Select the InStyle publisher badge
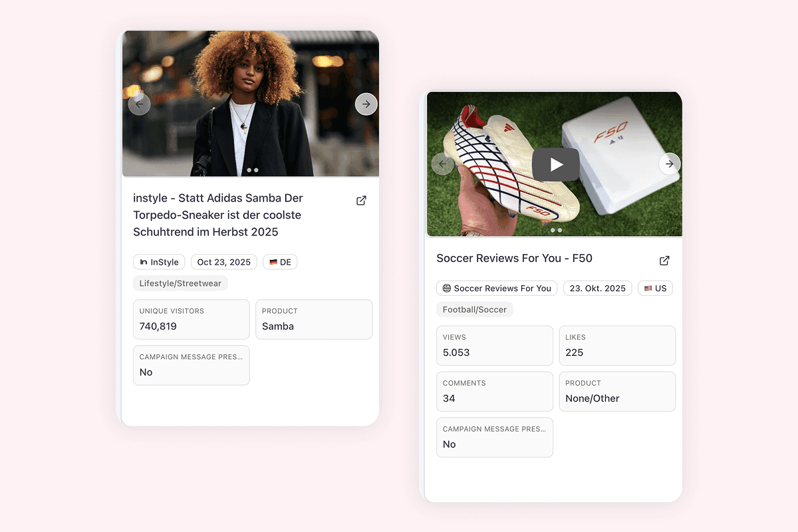This screenshot has width=798, height=532. point(159,262)
